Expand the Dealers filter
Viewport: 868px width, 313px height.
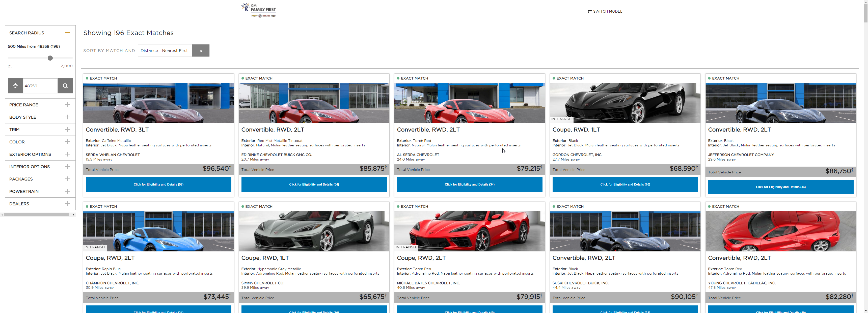68,203
